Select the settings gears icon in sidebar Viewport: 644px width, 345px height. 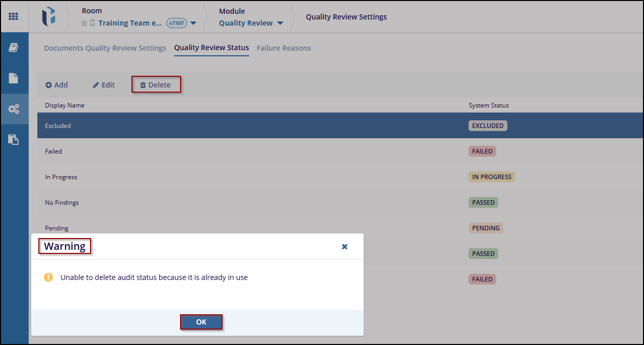pyautogui.click(x=14, y=109)
